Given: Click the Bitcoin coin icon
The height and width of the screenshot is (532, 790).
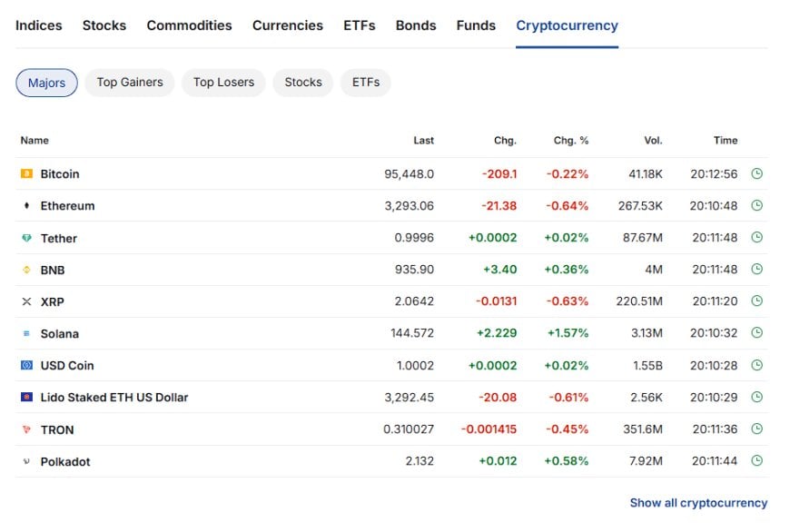Looking at the screenshot, I should tap(26, 173).
